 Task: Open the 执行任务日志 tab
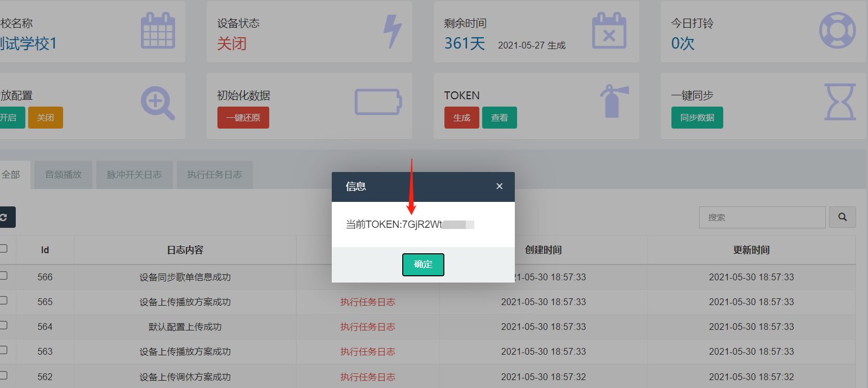(215, 175)
